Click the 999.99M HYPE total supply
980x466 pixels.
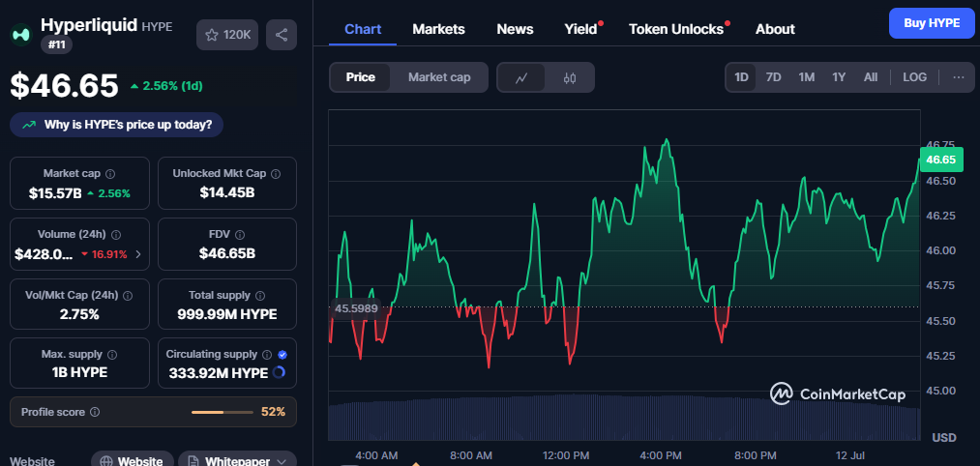tap(227, 314)
